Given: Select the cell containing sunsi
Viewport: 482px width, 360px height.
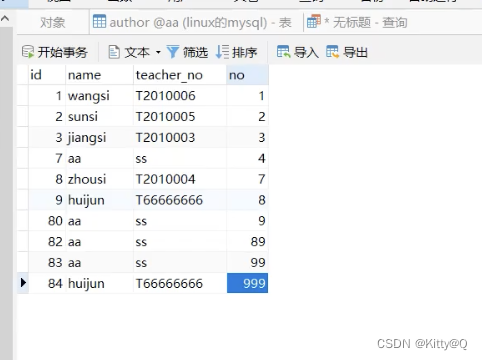Looking at the screenshot, I should coord(99,117).
